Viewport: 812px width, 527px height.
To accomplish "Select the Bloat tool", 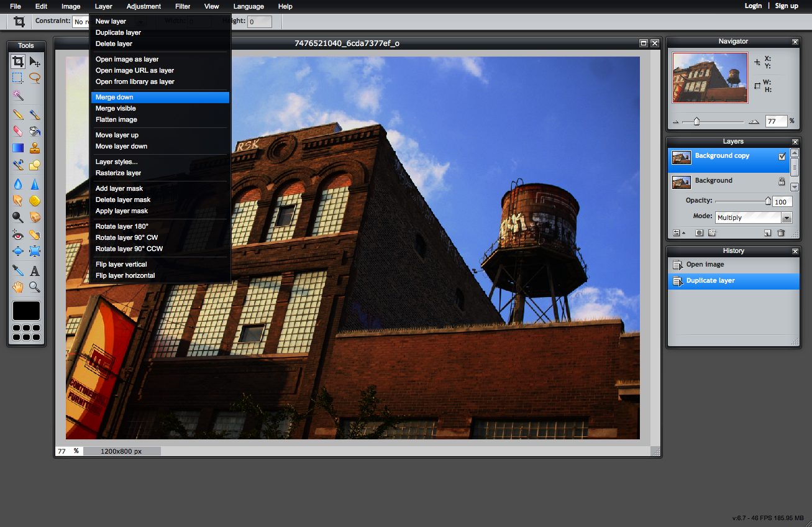I will pyautogui.click(x=18, y=252).
